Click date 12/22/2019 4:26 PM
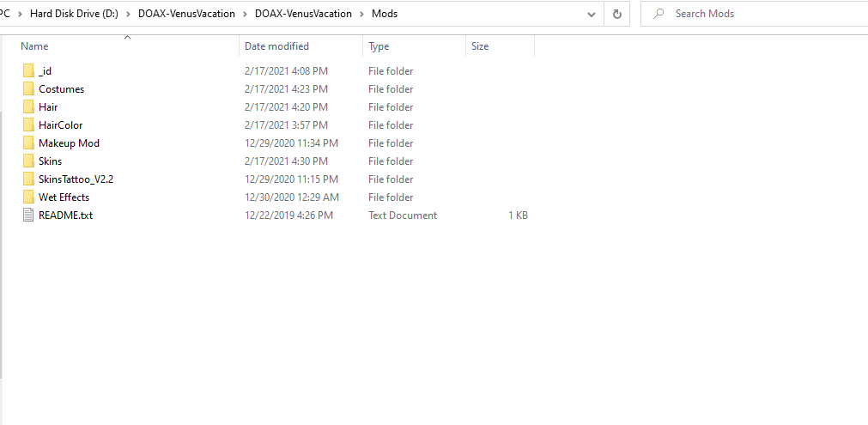Screen dimensions: 868x425 pos(288,216)
